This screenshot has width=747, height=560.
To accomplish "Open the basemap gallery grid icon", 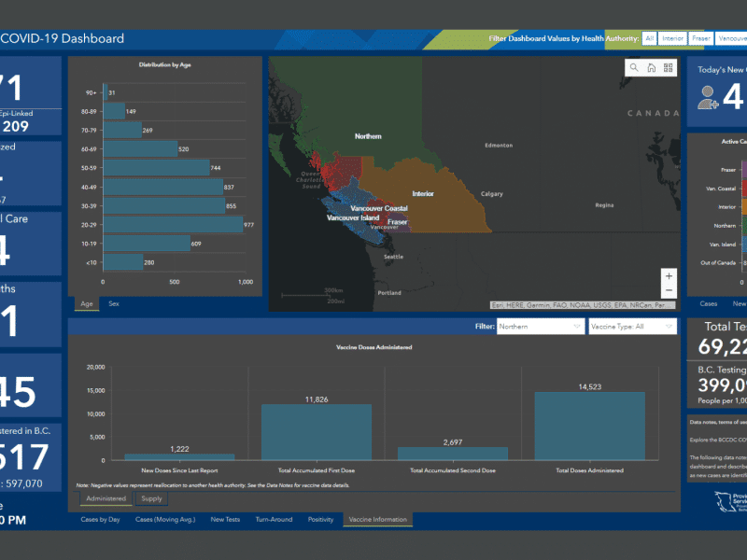I will (669, 68).
